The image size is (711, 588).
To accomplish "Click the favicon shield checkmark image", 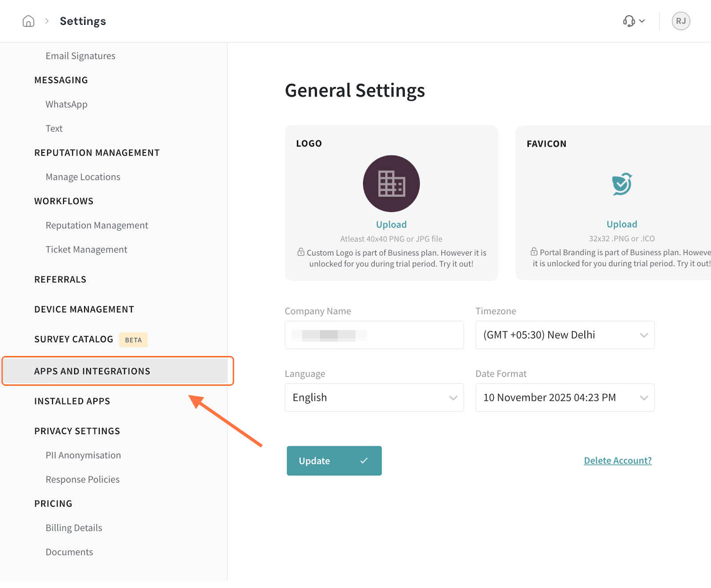I will 622,184.
